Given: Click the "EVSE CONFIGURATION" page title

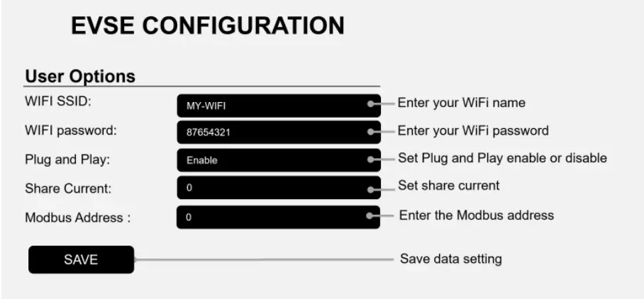Looking at the screenshot, I should point(208,26).
